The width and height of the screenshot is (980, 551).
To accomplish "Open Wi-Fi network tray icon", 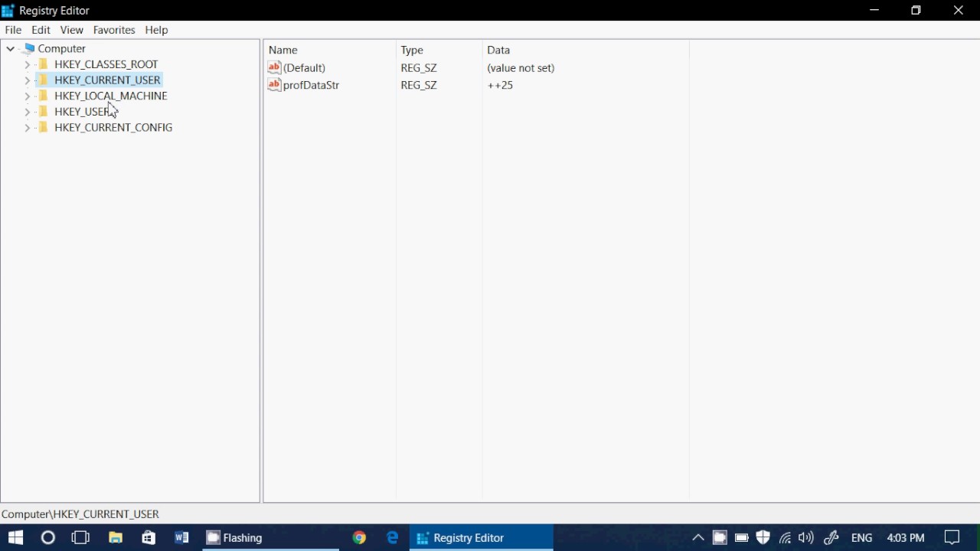I will point(785,538).
